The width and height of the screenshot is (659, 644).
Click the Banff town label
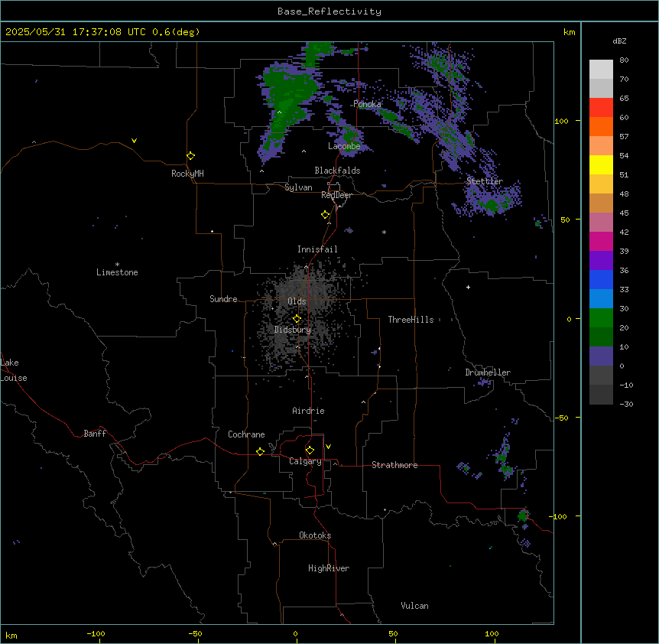point(95,434)
